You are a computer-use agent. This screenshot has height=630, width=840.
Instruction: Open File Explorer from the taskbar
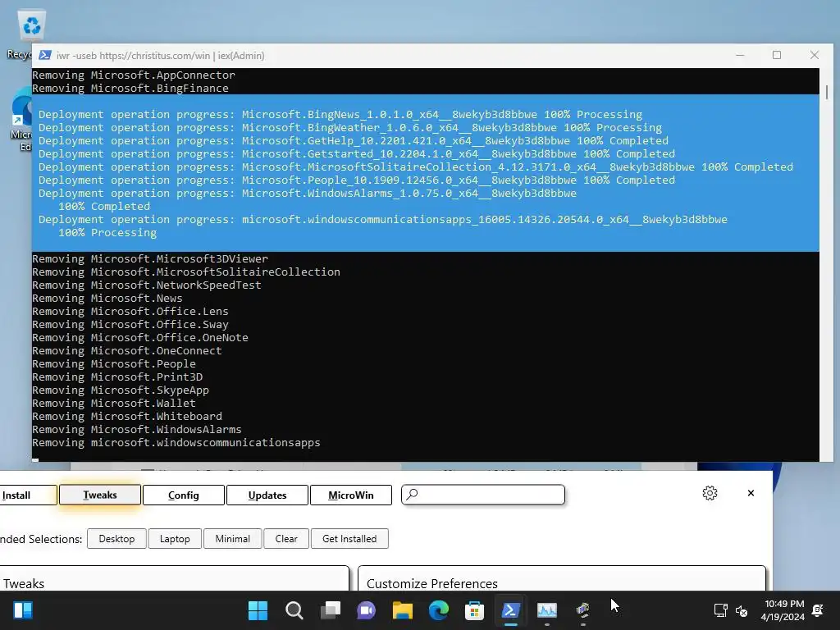pyautogui.click(x=402, y=610)
